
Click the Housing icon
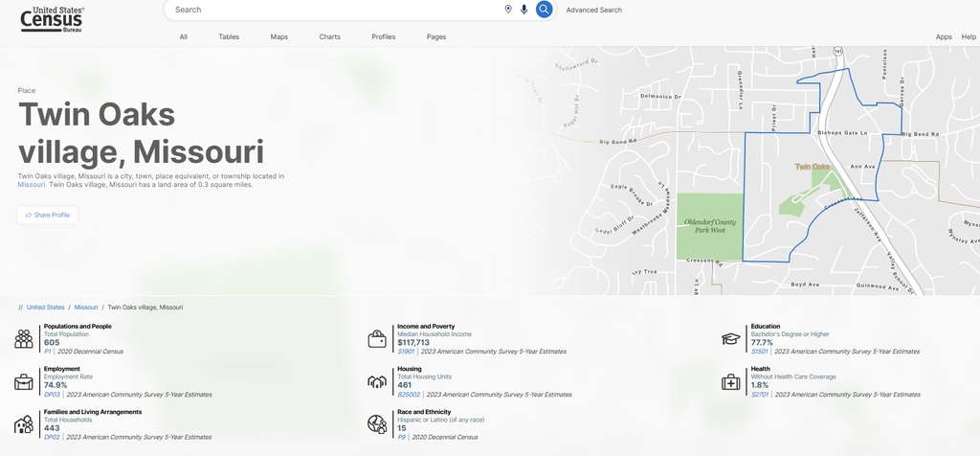point(377,381)
